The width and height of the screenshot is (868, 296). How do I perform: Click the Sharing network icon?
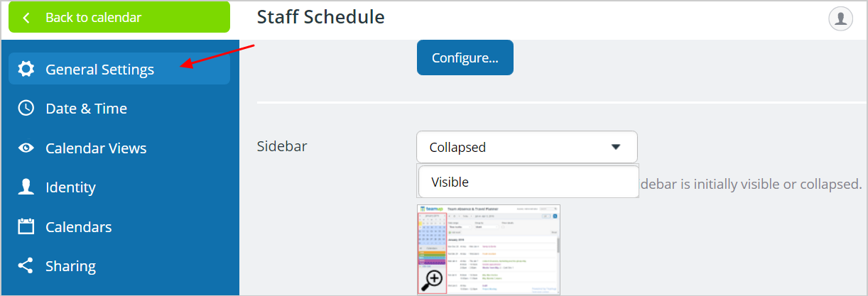[26, 266]
